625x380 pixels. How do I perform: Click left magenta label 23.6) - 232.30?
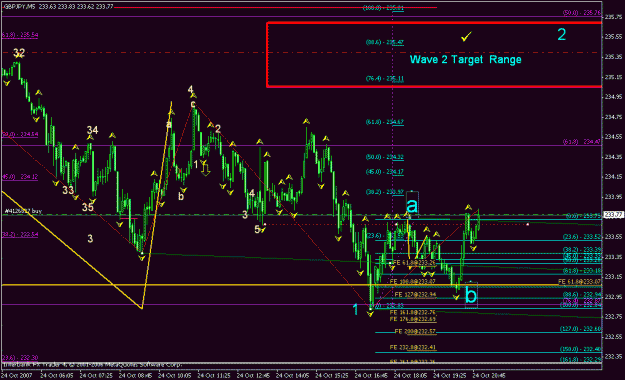20,358
